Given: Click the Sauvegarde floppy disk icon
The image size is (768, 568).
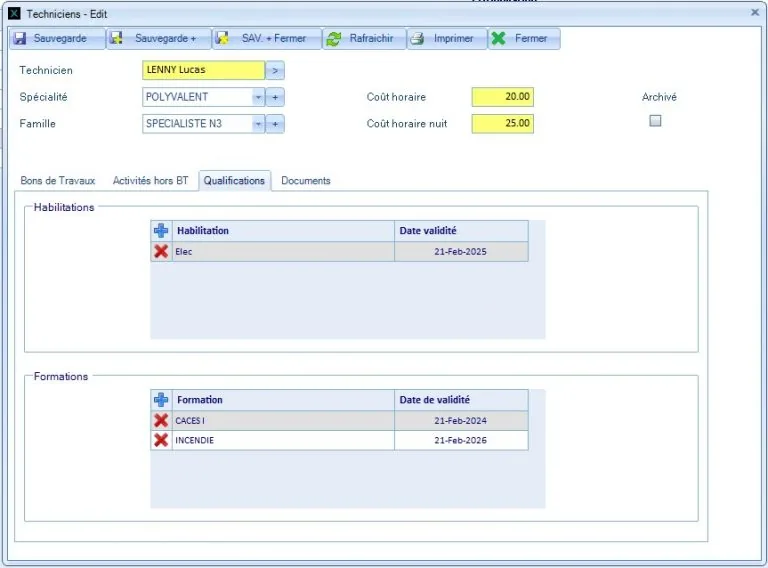Looking at the screenshot, I should pyautogui.click(x=20, y=38).
